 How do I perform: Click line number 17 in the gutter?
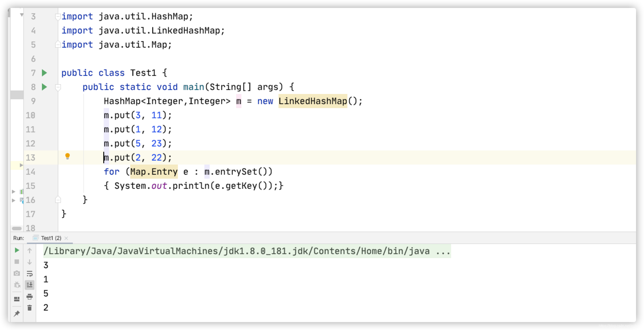tap(30, 214)
